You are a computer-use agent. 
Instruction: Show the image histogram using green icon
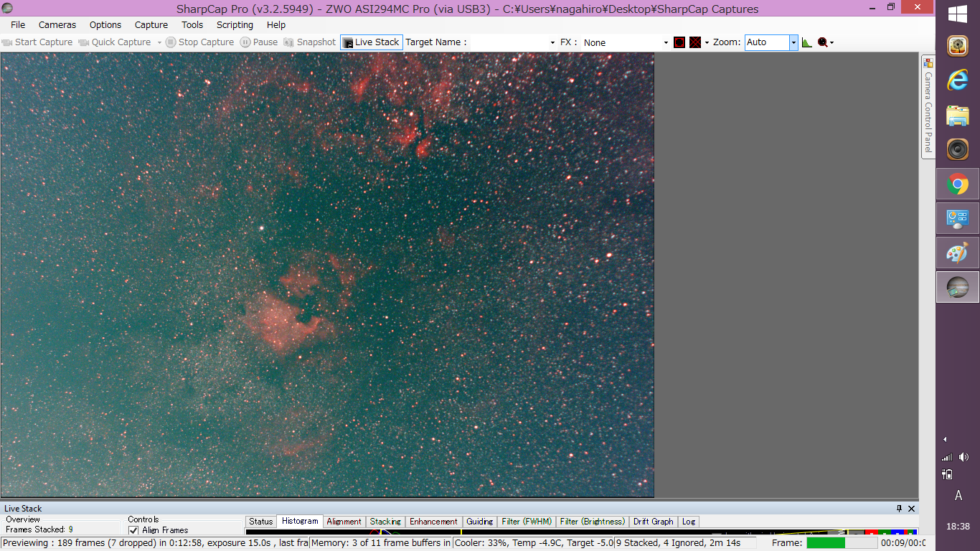click(807, 42)
